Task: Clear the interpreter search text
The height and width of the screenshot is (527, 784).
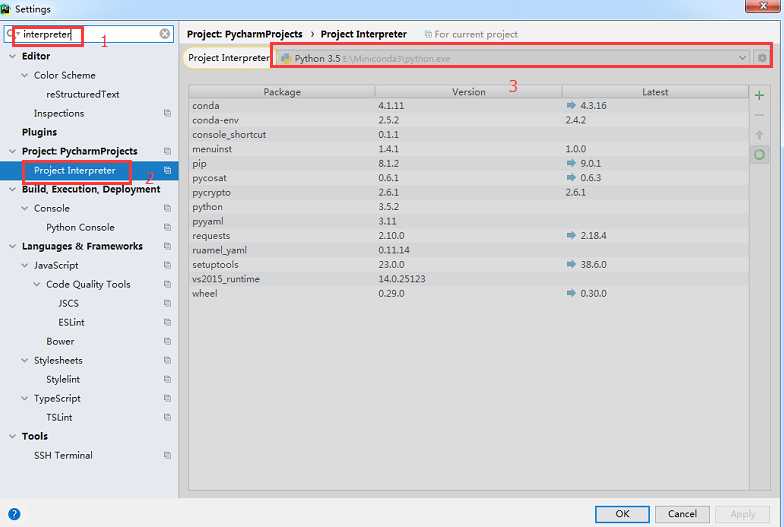Action: [x=164, y=34]
